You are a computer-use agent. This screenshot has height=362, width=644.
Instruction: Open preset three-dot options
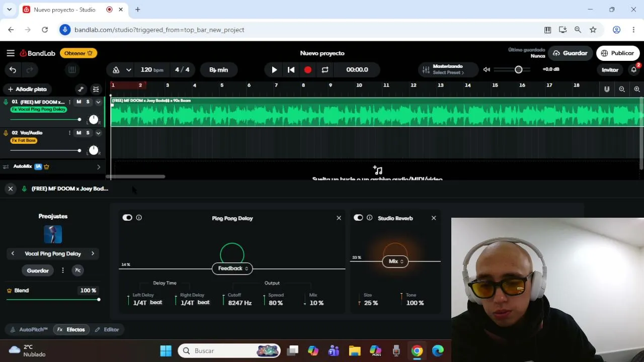pyautogui.click(x=62, y=270)
